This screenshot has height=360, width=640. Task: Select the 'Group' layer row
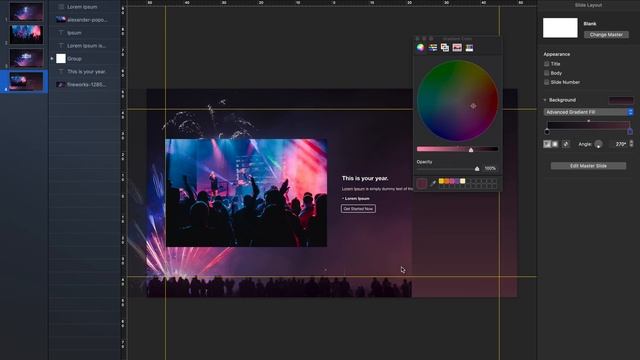tap(84, 59)
